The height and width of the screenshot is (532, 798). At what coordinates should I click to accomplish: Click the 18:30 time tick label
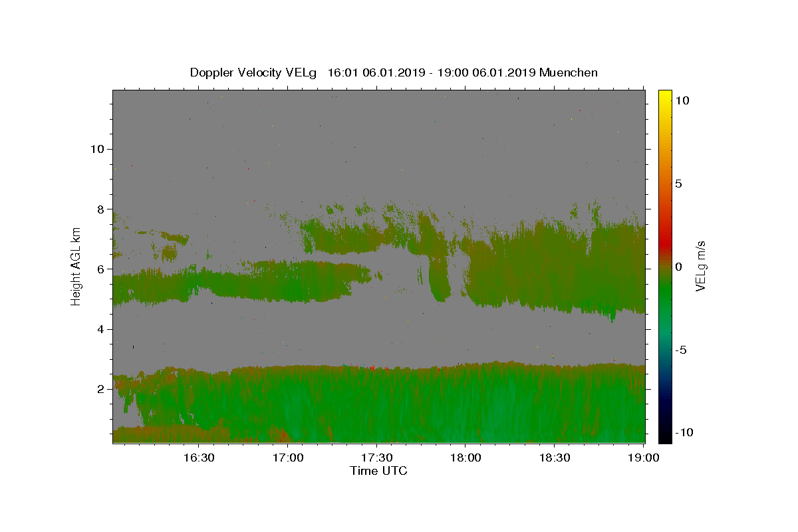click(554, 458)
